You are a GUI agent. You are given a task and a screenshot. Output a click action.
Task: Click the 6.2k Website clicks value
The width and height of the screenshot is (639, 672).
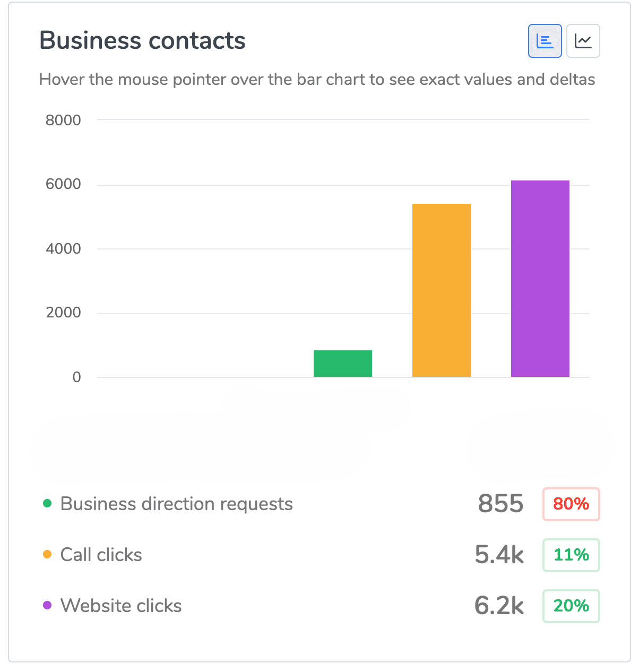(499, 606)
